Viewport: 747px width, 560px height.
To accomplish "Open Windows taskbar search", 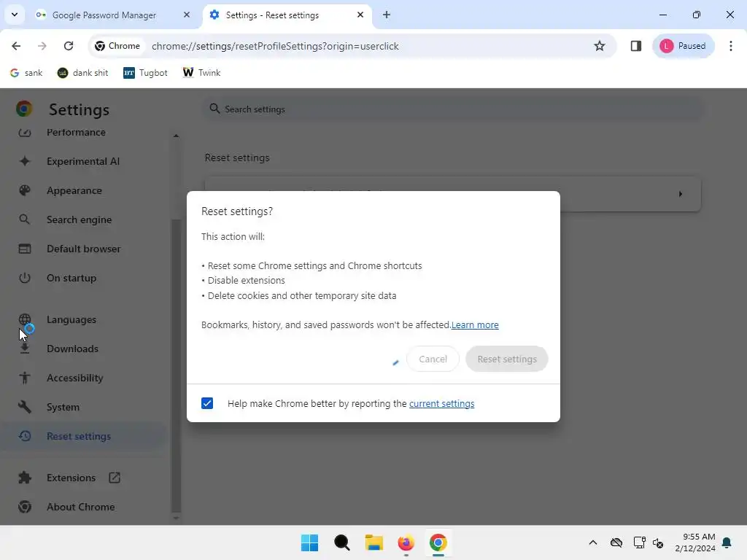I will point(341,542).
